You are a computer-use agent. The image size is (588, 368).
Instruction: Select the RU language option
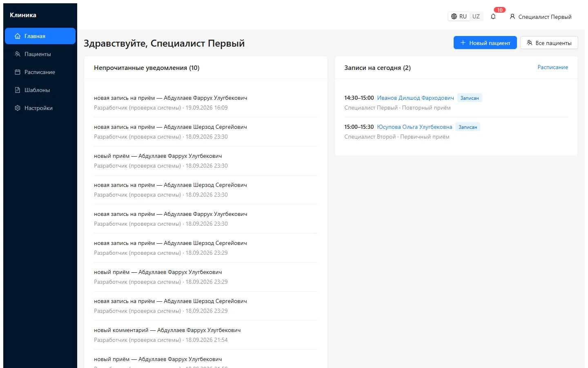(x=459, y=17)
